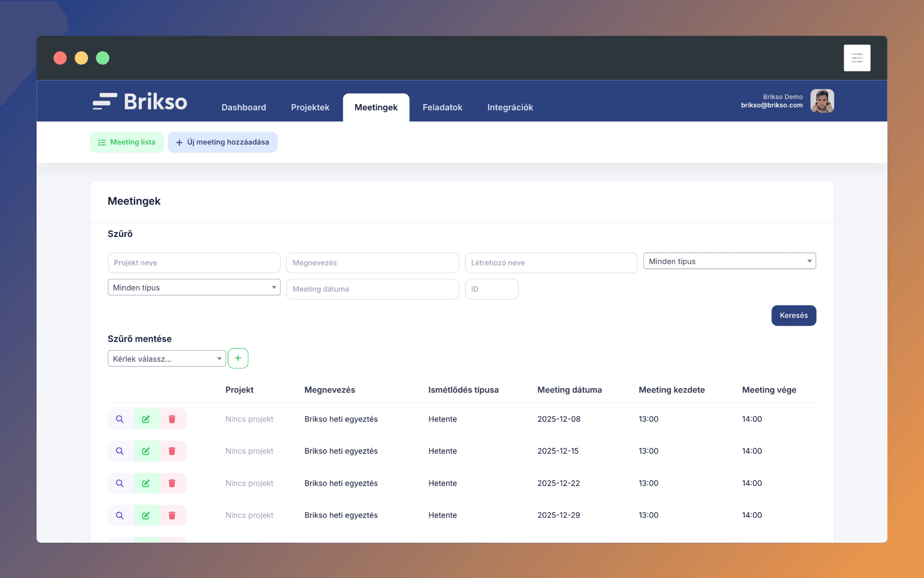This screenshot has height=578, width=924.
Task: Switch to the Projektek tab
Action: 310,107
